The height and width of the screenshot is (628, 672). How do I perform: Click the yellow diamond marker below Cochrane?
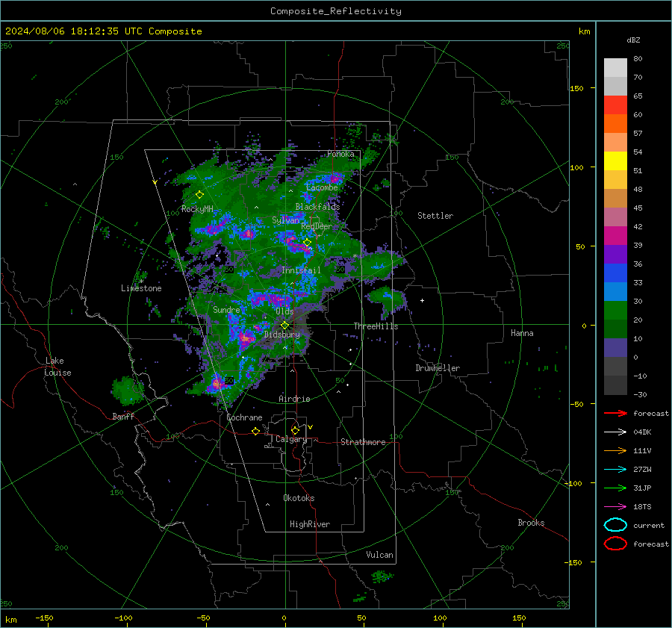pyautogui.click(x=256, y=431)
